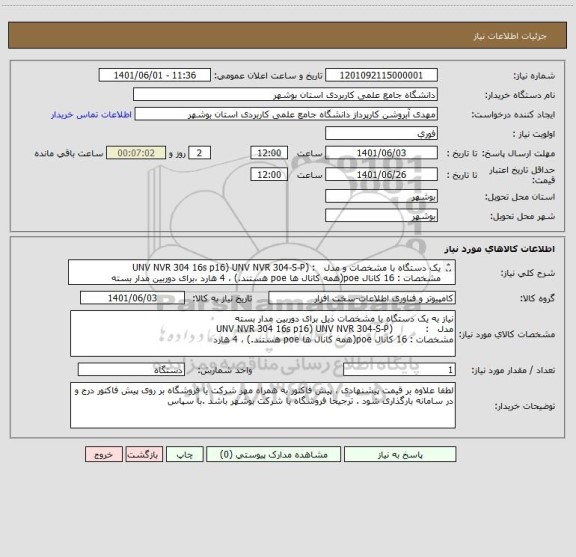Image resolution: width=576 pixels, height=557 pixels.
Task: Click scroll arrows in شرح کلی نیاز box
Action: point(449,268)
